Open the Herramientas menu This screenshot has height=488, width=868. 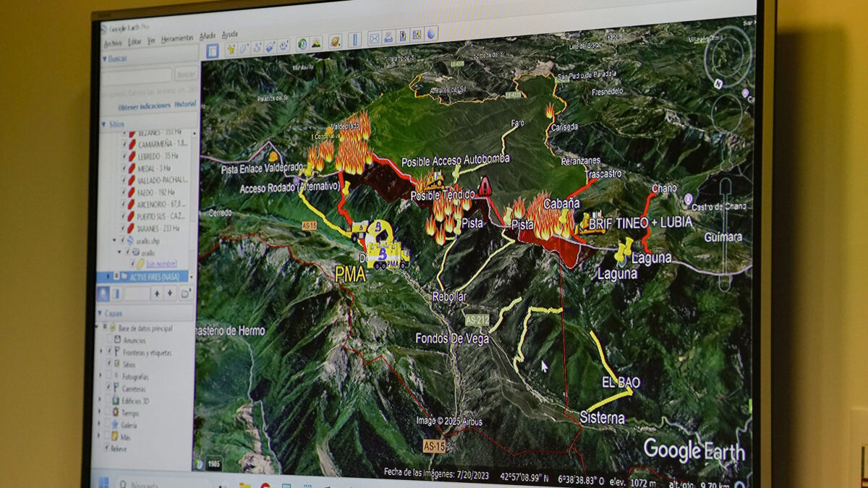pos(177,38)
